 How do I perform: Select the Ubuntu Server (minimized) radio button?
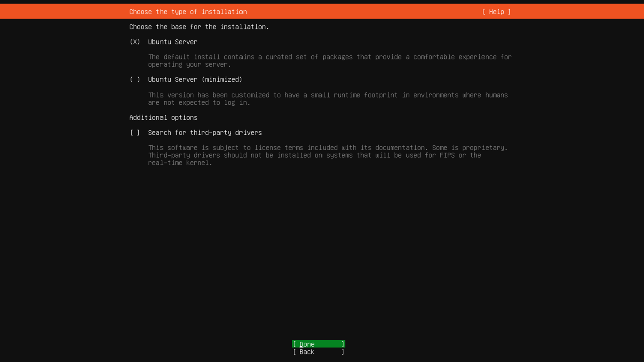click(x=135, y=79)
